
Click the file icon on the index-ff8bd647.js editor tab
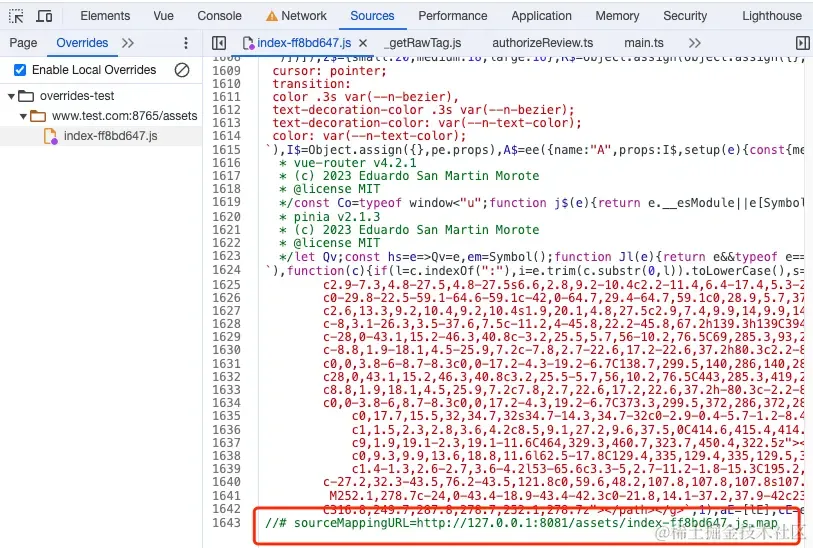[248, 43]
